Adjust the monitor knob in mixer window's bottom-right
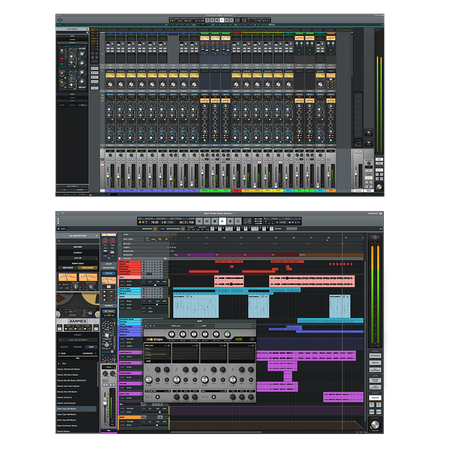 pyautogui.click(x=379, y=187)
